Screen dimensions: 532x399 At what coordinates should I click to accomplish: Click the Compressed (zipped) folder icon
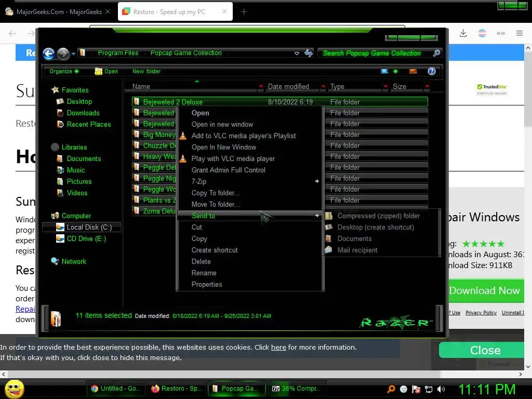click(328, 216)
